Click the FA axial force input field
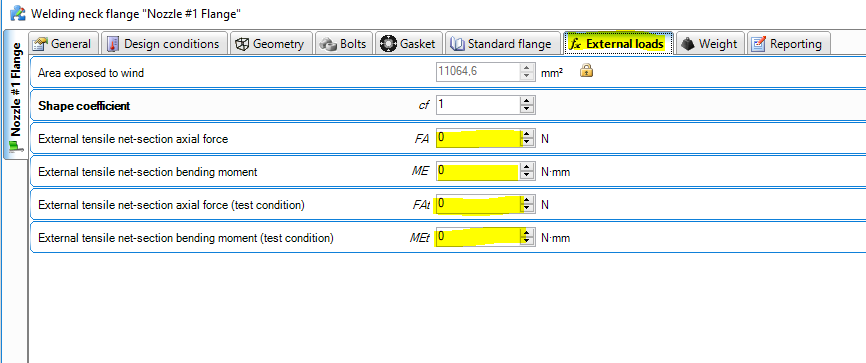 [479, 138]
